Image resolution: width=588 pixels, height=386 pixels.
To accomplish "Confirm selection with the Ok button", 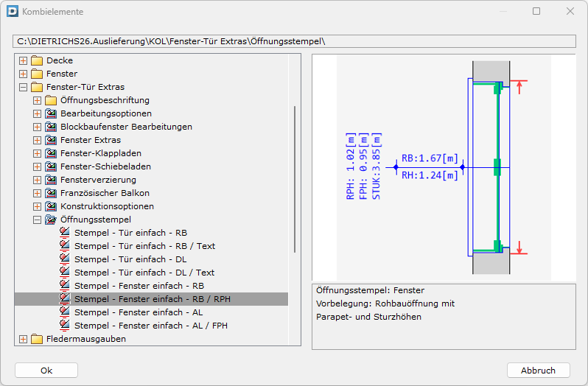I will (46, 371).
